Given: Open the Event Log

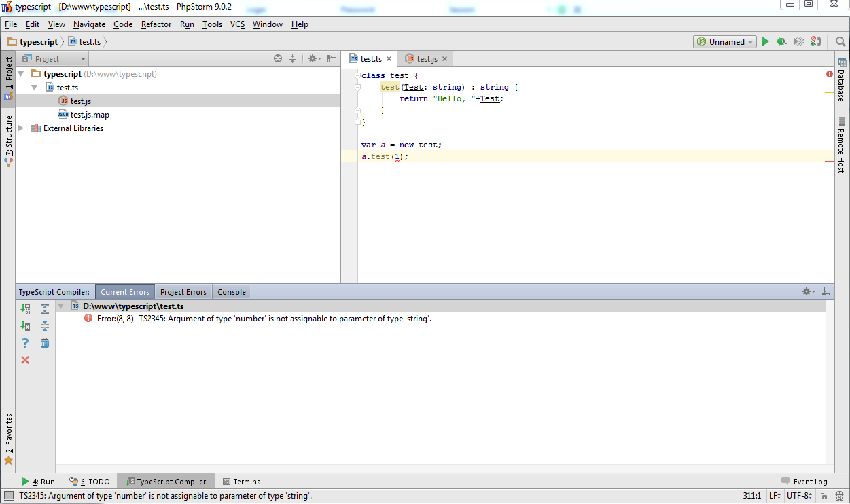Looking at the screenshot, I should [804, 482].
